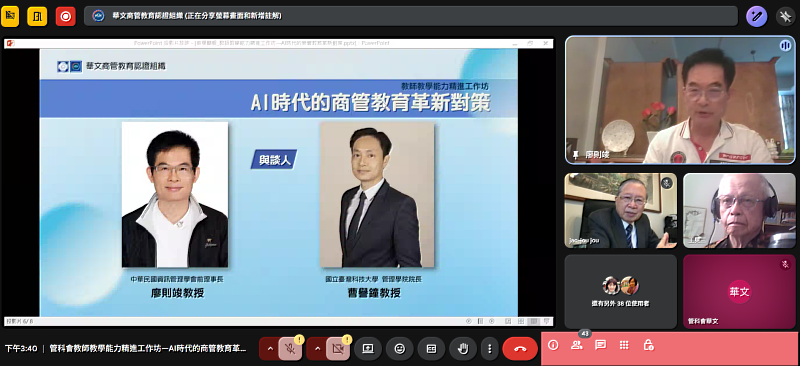Screen dimensions: 800x366
Task: Show the people list with badge 43
Action: click(x=577, y=345)
